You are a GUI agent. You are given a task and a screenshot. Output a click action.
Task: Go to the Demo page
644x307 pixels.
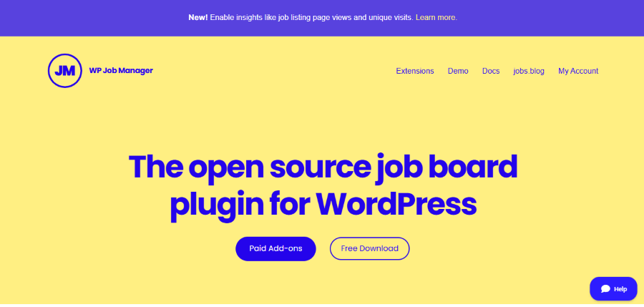point(458,71)
